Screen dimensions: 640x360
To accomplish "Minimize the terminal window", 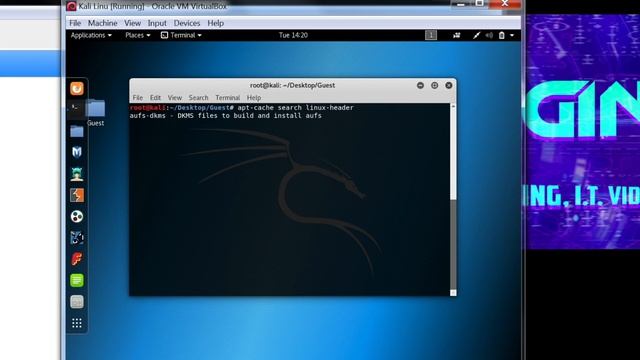I will point(420,85).
